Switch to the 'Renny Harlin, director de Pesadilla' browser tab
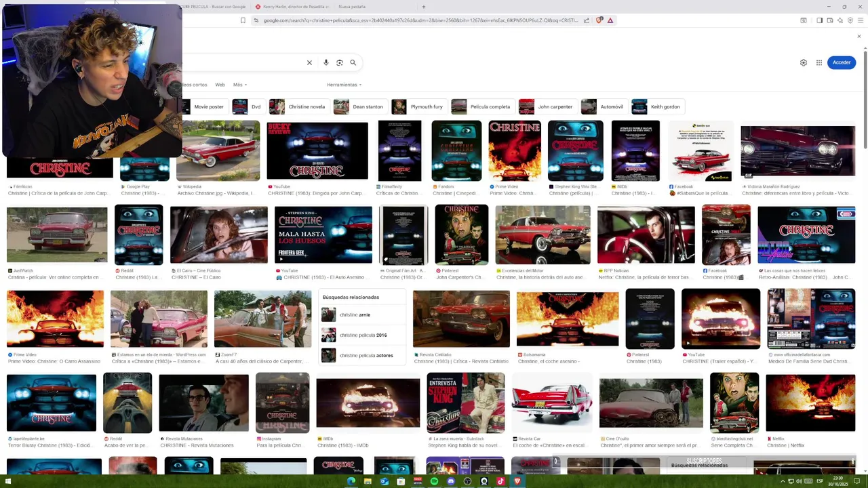This screenshot has height=488, width=868. click(x=292, y=7)
